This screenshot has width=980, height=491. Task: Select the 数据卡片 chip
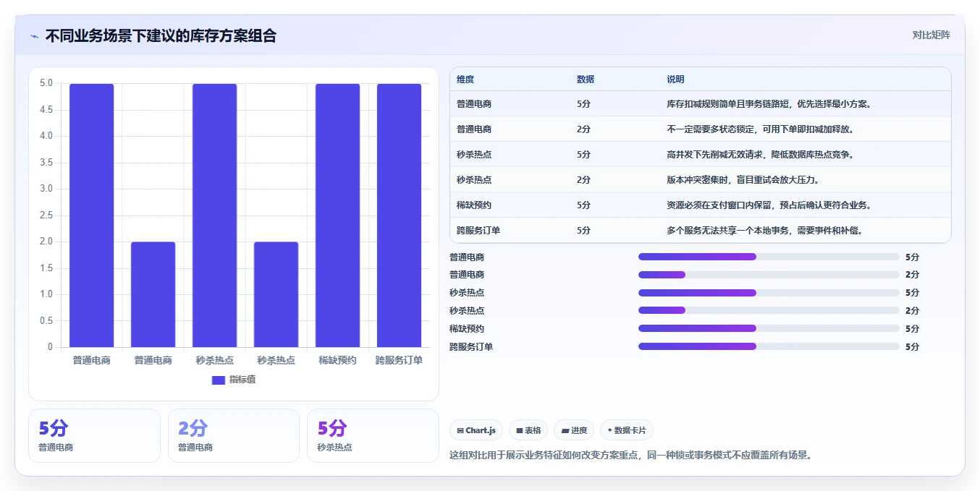click(627, 430)
